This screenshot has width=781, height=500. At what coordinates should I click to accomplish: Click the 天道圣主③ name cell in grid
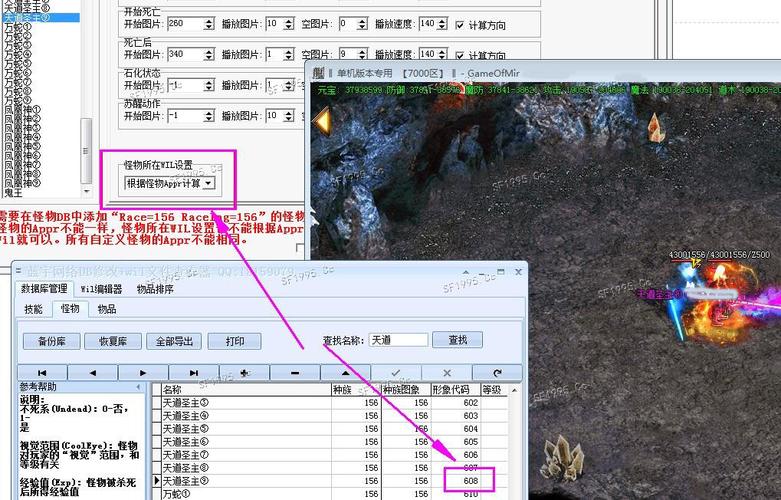tap(247, 402)
